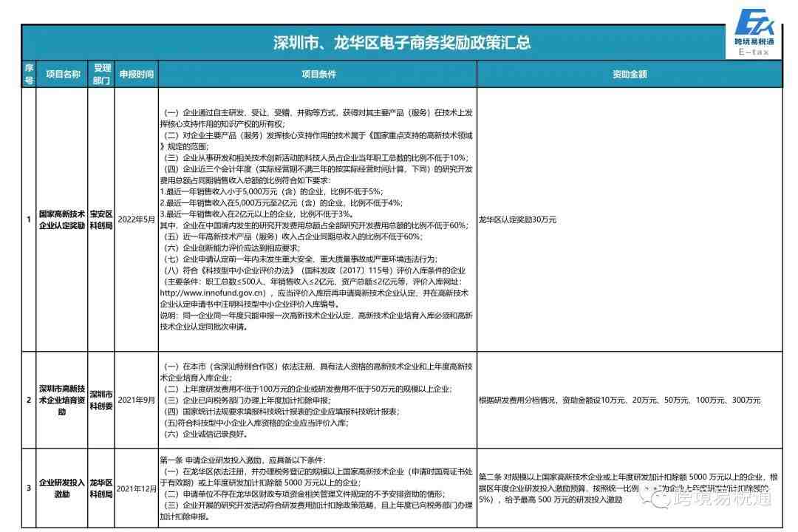Select the 受理部门 column header
The width and height of the screenshot is (798, 532).
[101, 74]
